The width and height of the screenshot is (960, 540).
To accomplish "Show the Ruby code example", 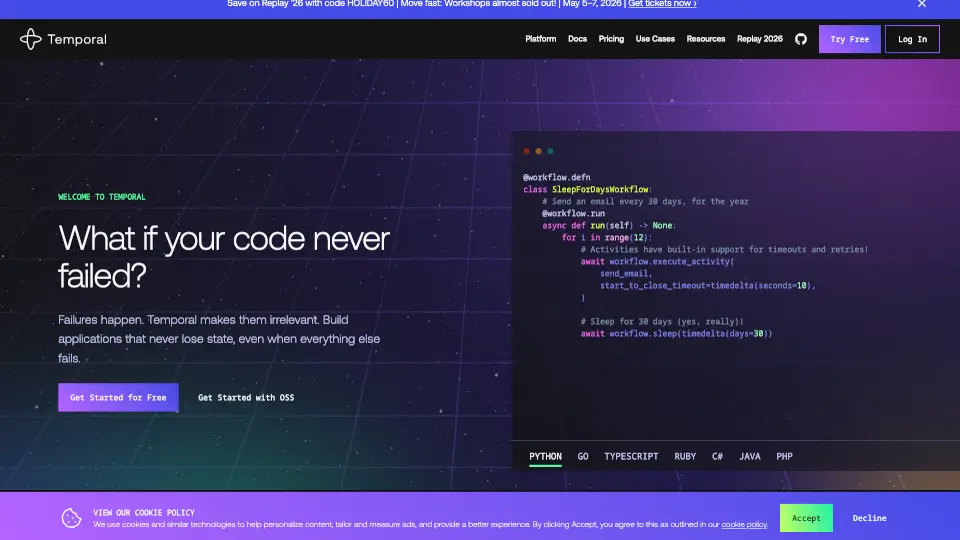I will click(x=685, y=456).
